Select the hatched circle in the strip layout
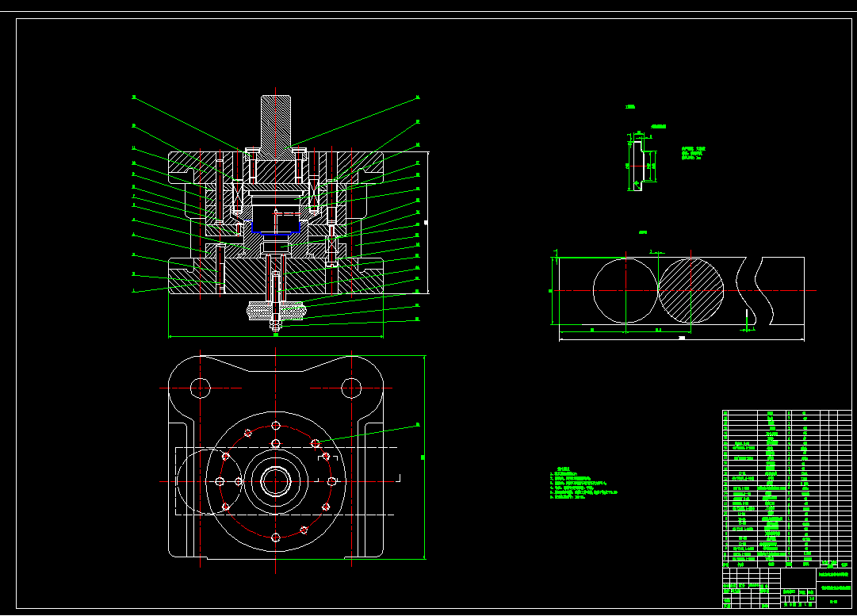Viewport: 857px width, 616px height. click(691, 291)
